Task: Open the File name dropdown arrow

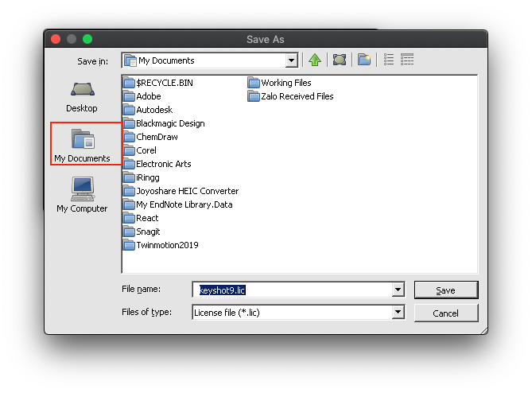Action: coord(398,290)
